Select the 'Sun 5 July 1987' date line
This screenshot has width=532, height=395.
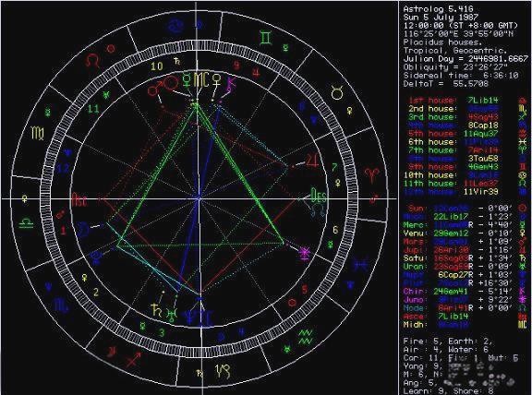[x=441, y=18]
